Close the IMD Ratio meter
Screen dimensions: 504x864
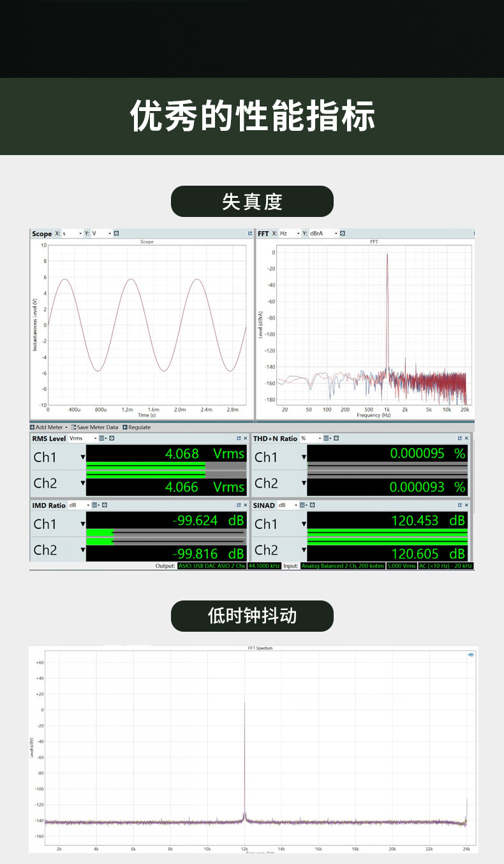click(246, 505)
